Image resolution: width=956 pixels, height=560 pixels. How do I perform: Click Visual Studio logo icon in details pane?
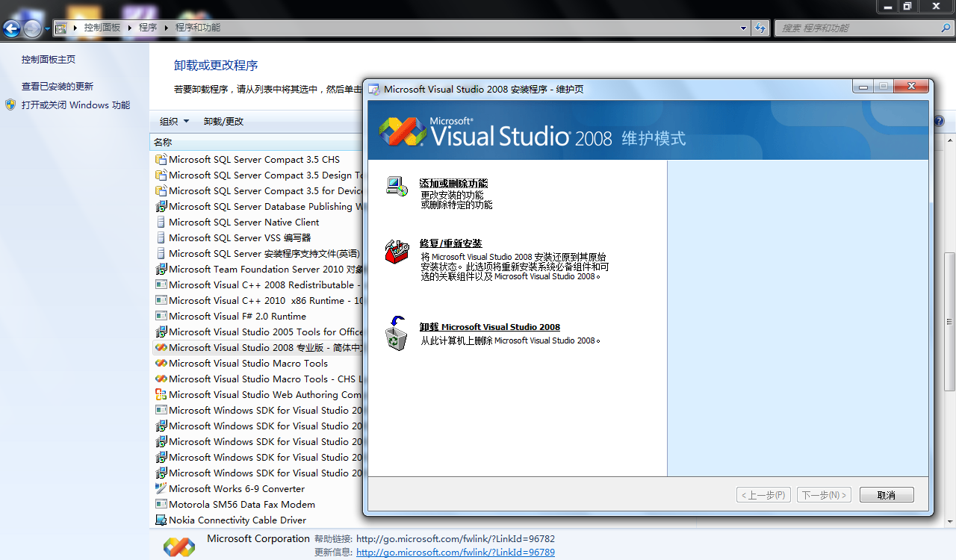tap(179, 546)
